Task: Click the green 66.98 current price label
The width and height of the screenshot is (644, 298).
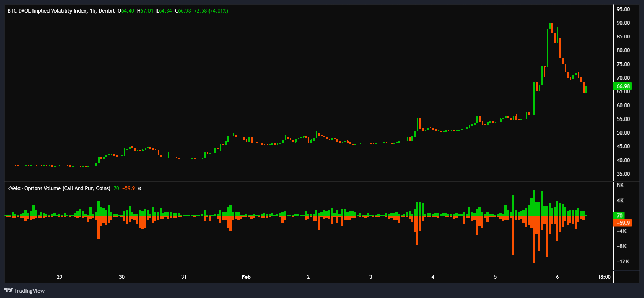Action: coord(623,86)
